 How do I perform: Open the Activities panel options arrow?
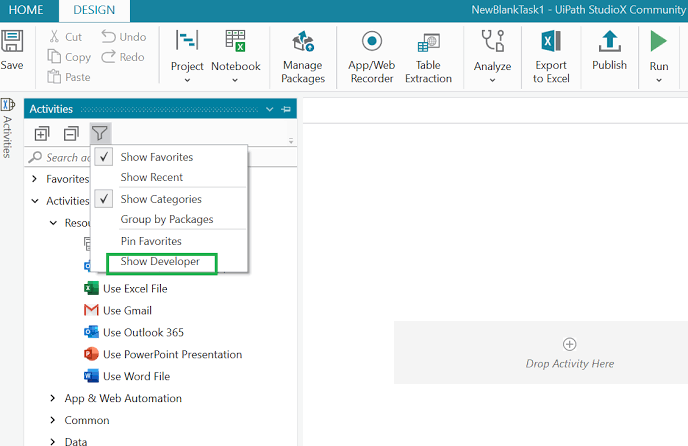point(269,109)
